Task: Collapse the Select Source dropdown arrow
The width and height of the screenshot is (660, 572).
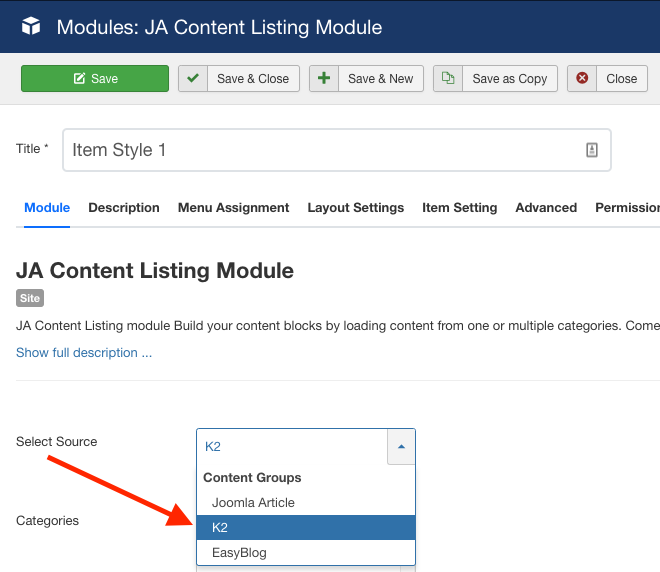Action: [401, 447]
